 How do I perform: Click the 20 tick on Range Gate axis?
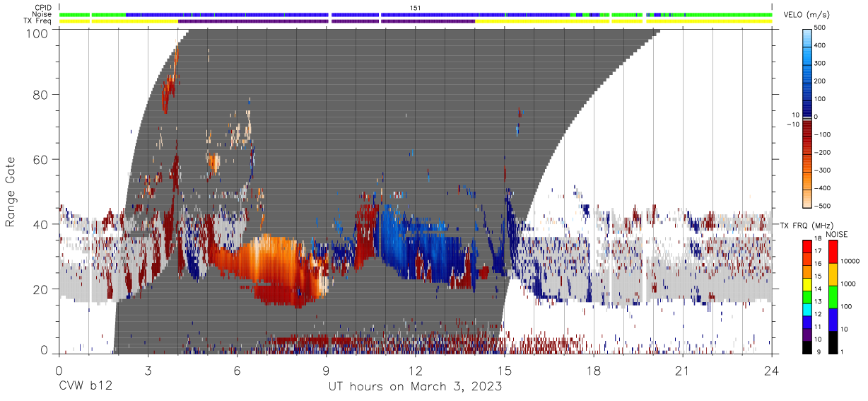[42, 289]
